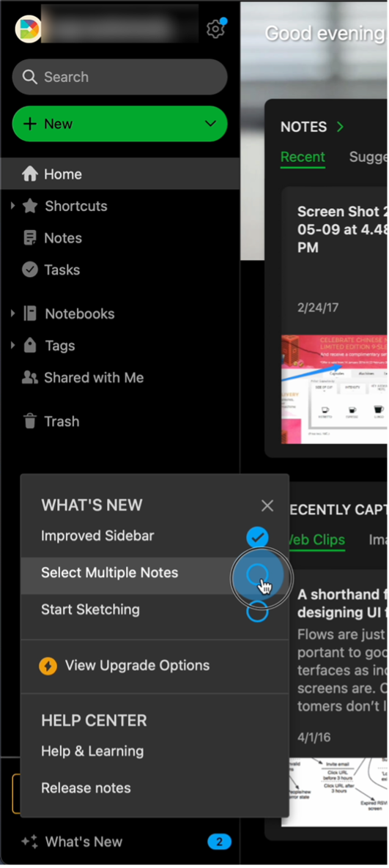
Task: Open Shared with Me people icon
Action: [29, 377]
